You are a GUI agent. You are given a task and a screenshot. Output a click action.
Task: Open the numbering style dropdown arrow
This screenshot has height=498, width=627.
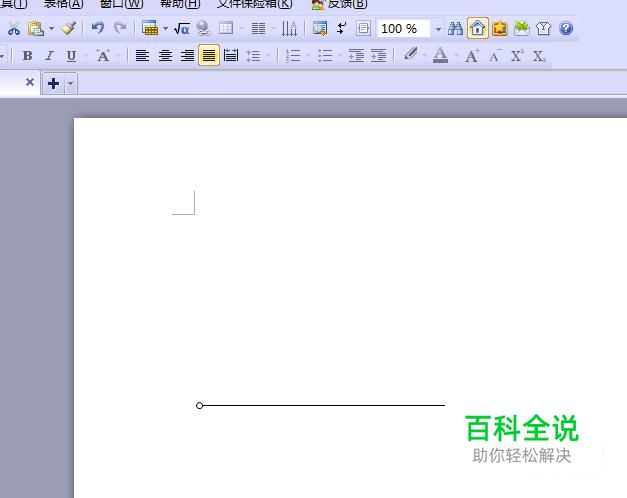tap(308, 56)
